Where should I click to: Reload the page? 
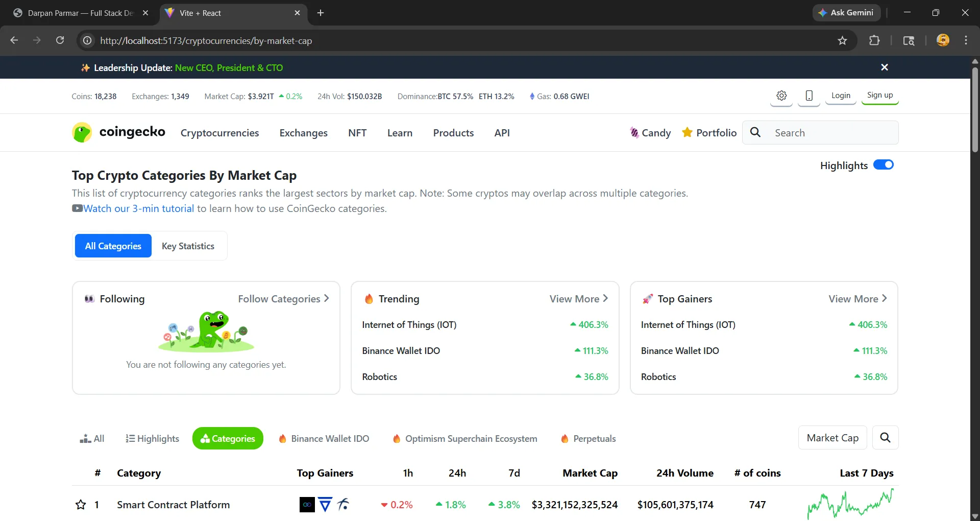(60, 40)
